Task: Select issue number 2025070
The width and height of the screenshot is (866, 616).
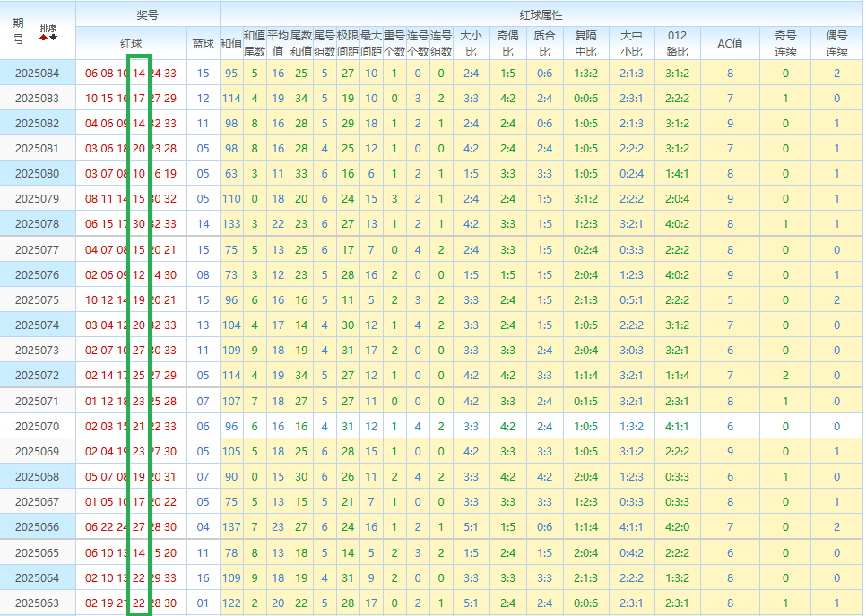Action: click(x=37, y=427)
